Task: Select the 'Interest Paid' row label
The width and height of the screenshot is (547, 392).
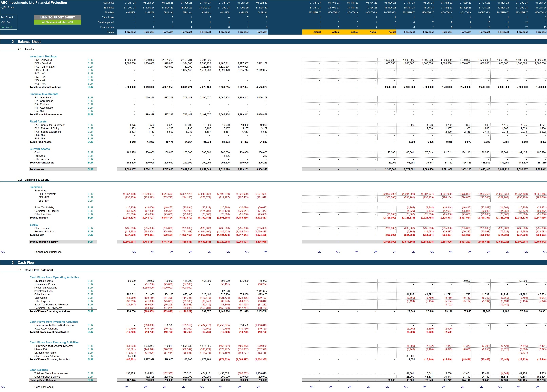Action: pyautogui.click(x=41, y=349)
